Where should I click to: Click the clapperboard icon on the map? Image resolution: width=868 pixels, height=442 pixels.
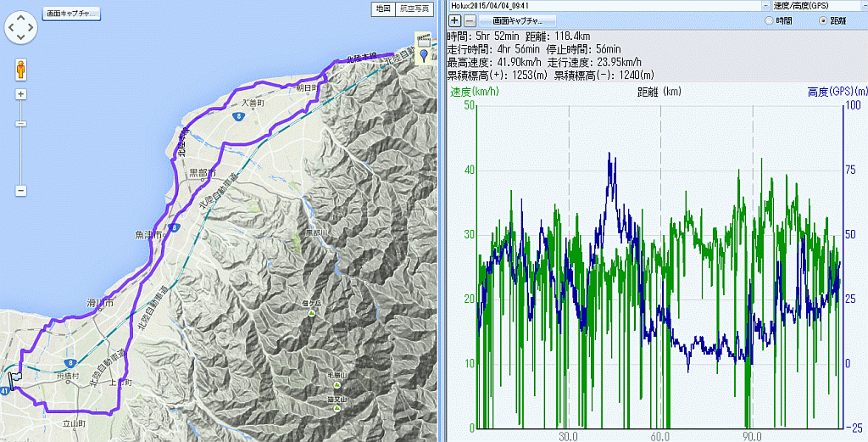coord(423,40)
